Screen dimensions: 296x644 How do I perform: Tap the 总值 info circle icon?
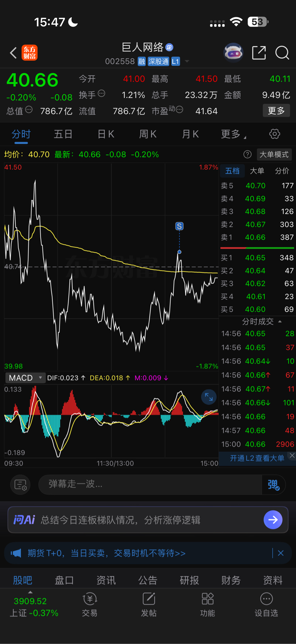29,110
